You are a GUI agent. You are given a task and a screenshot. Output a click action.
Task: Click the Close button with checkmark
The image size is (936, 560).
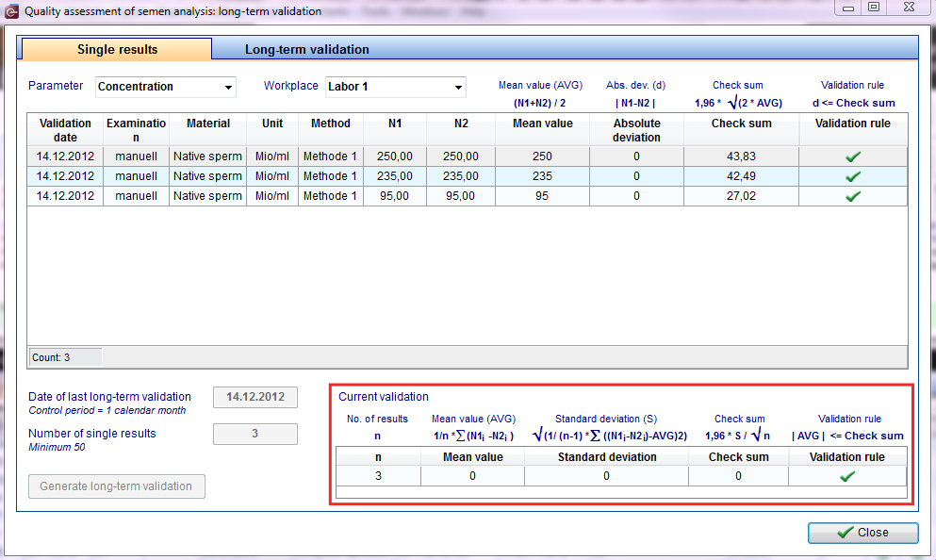click(863, 533)
